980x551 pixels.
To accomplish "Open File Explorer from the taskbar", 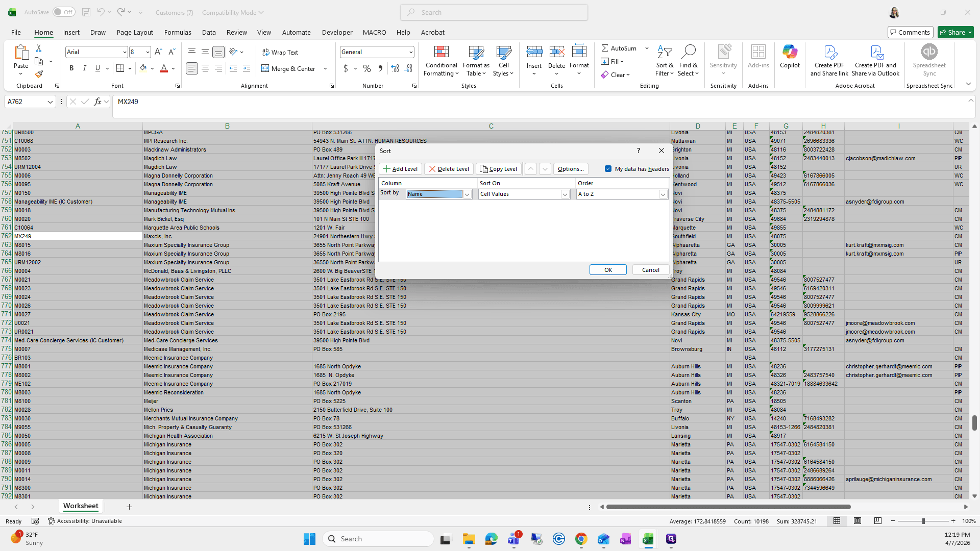I will click(x=469, y=539).
